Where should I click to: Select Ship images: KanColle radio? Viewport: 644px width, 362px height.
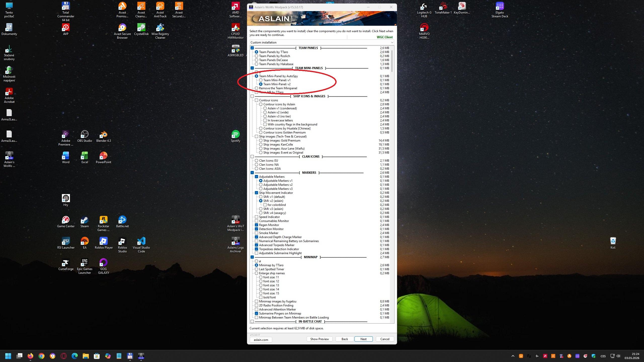[x=261, y=145]
